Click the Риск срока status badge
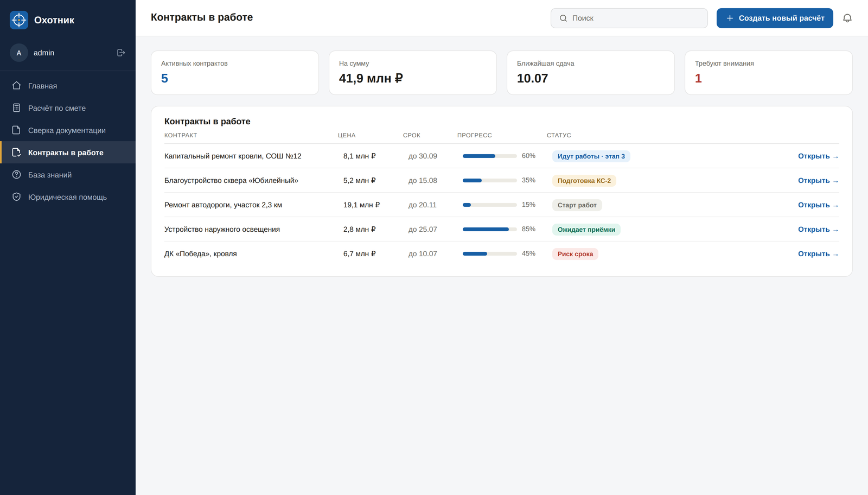Image resolution: width=868 pixels, height=495 pixels. pyautogui.click(x=576, y=254)
